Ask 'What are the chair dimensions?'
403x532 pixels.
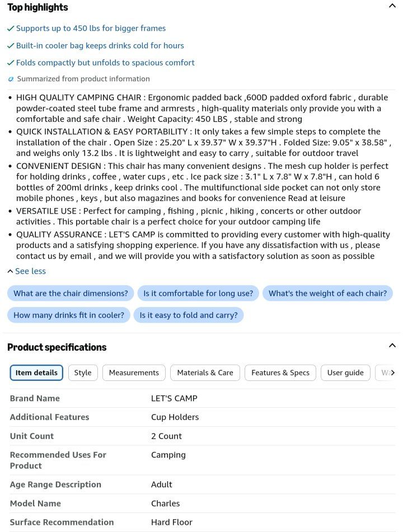[x=71, y=293]
